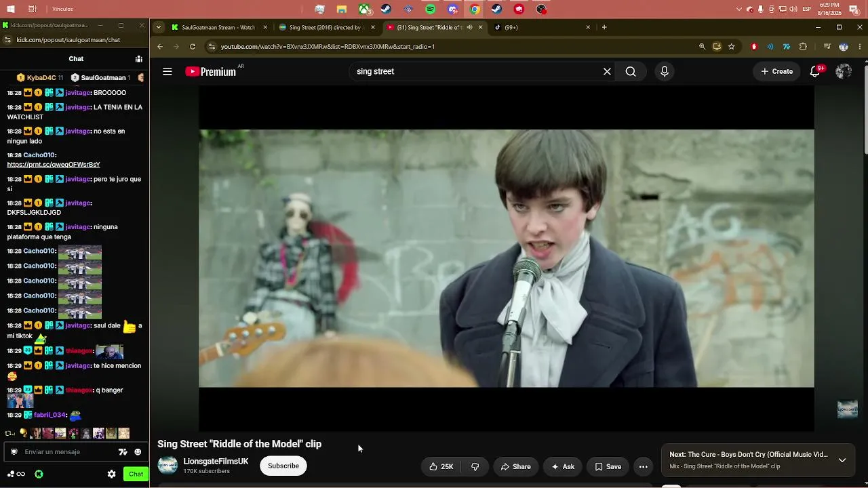Switch to SaulGoatmaan Stream tab
The image size is (868, 488).
pos(219,27)
